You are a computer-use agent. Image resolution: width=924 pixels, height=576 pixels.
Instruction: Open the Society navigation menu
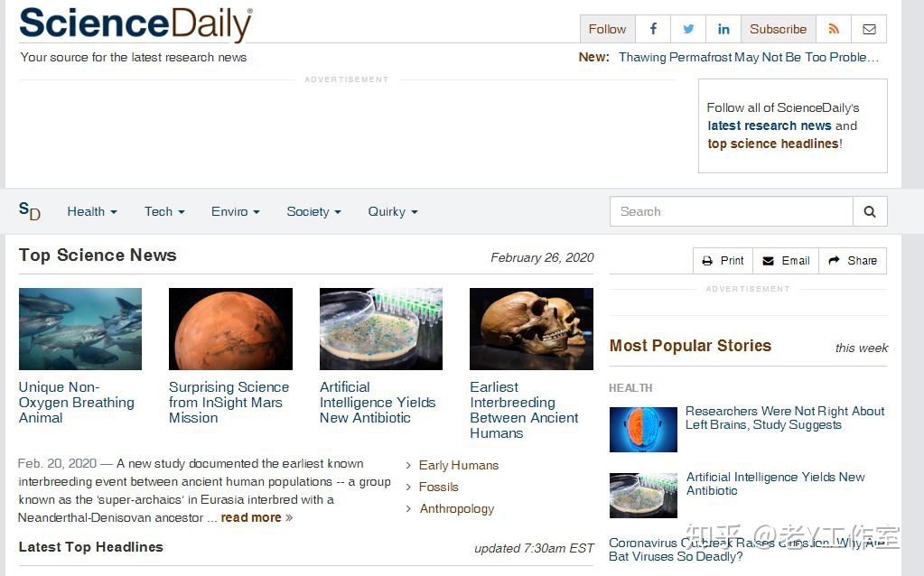point(313,211)
